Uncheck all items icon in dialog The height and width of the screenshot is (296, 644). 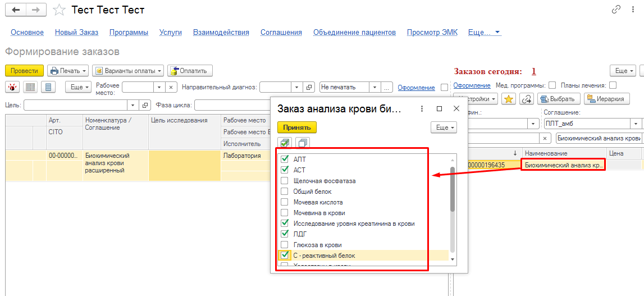pyautogui.click(x=303, y=143)
